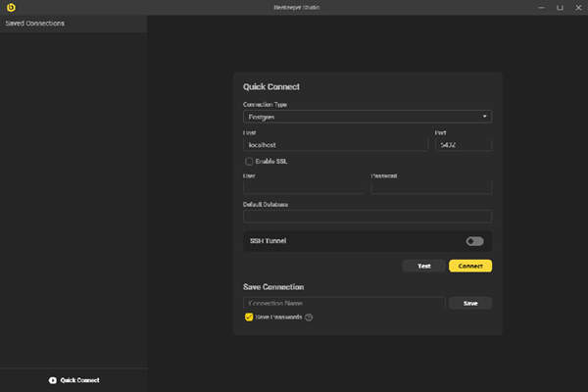Click into the Port field
Screen dimensions: 588x392
pos(463,144)
